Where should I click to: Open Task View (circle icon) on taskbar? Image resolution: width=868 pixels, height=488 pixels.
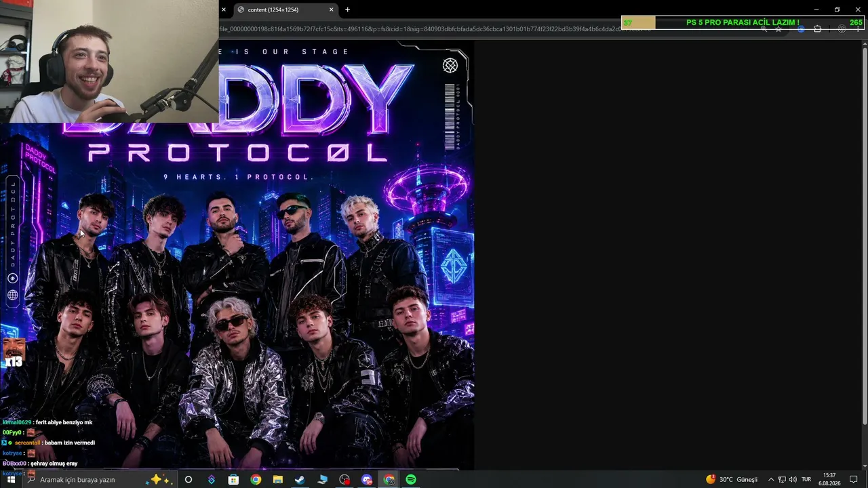pos(189,479)
